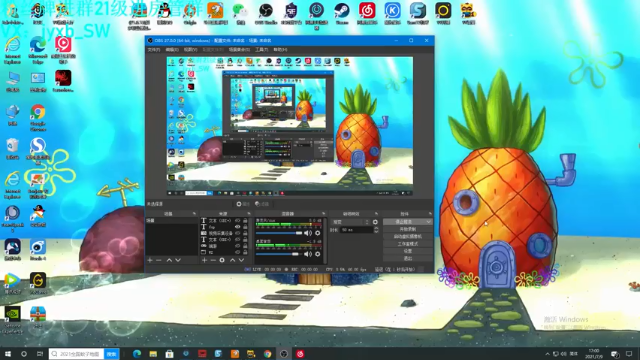Toggle Studio Mode in Controls dock

coord(408,244)
